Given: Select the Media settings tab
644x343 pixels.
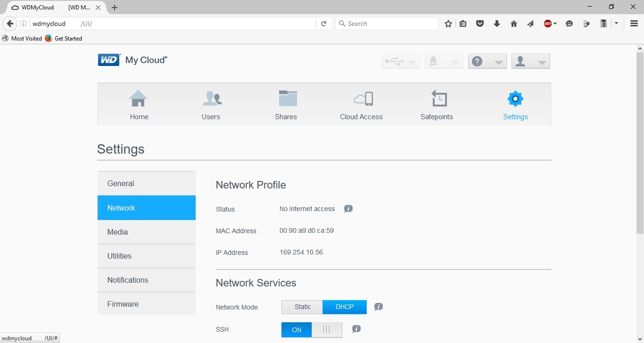Looking at the screenshot, I should coord(147,232).
